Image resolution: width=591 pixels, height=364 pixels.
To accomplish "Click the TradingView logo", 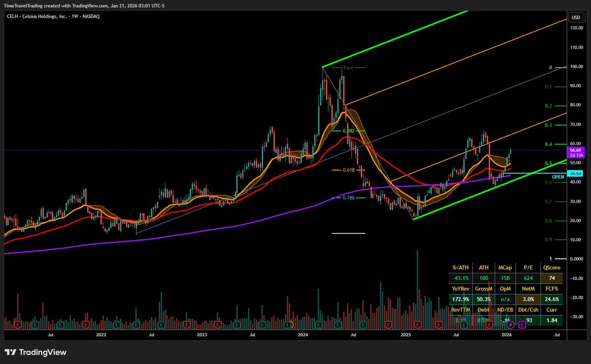I will tap(35, 352).
